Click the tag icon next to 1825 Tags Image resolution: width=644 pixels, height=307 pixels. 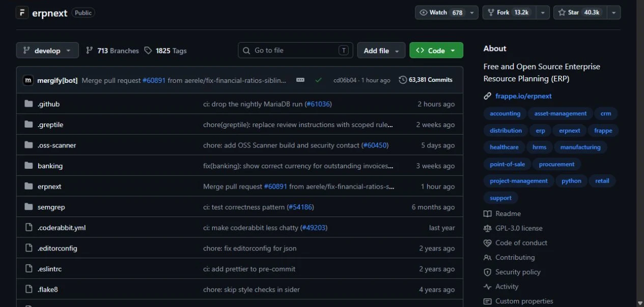click(x=148, y=50)
